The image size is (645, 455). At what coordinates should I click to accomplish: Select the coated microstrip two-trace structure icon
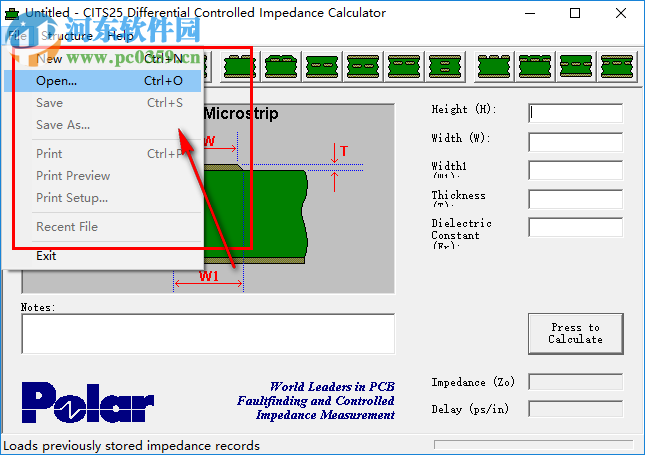pyautogui.click(x=281, y=67)
